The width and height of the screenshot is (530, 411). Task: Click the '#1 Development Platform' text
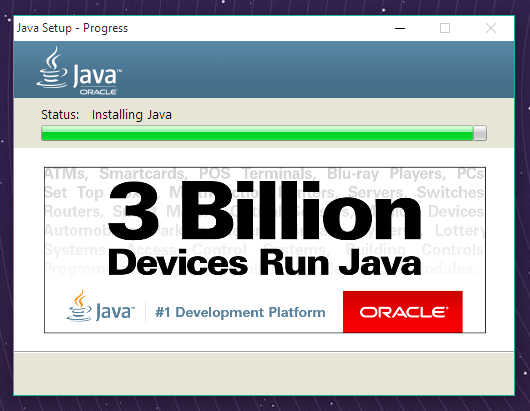click(x=240, y=312)
